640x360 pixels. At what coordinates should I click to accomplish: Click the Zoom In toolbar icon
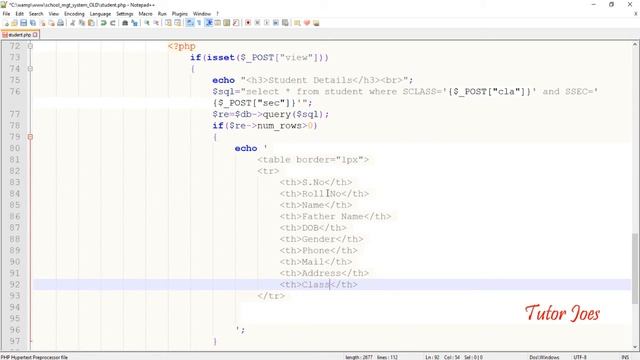click(x=147, y=23)
